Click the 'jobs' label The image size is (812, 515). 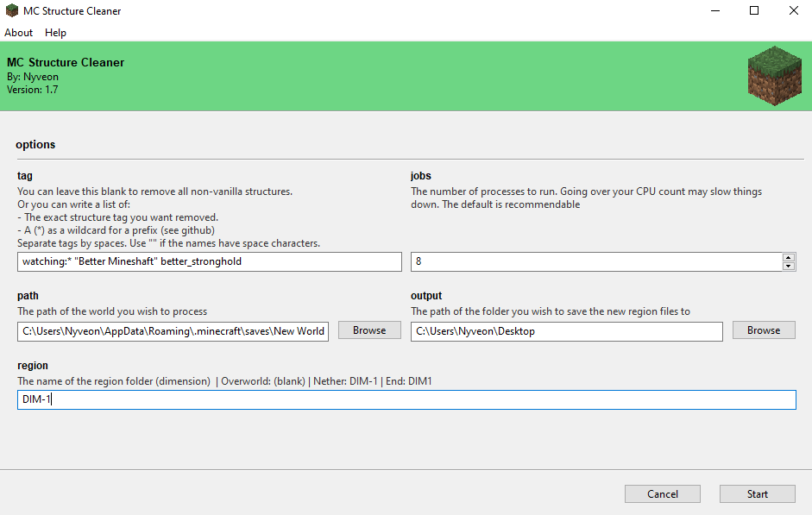420,176
